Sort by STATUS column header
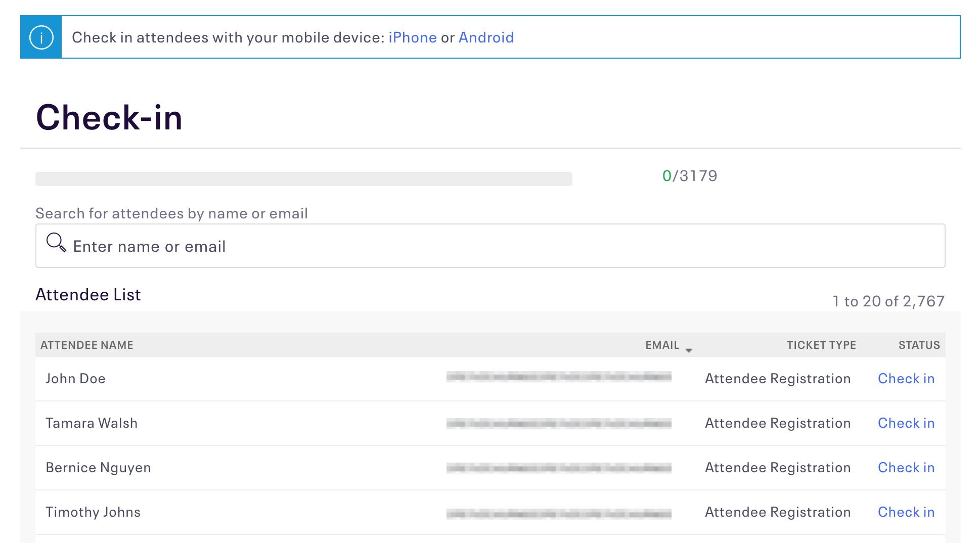 (x=919, y=345)
